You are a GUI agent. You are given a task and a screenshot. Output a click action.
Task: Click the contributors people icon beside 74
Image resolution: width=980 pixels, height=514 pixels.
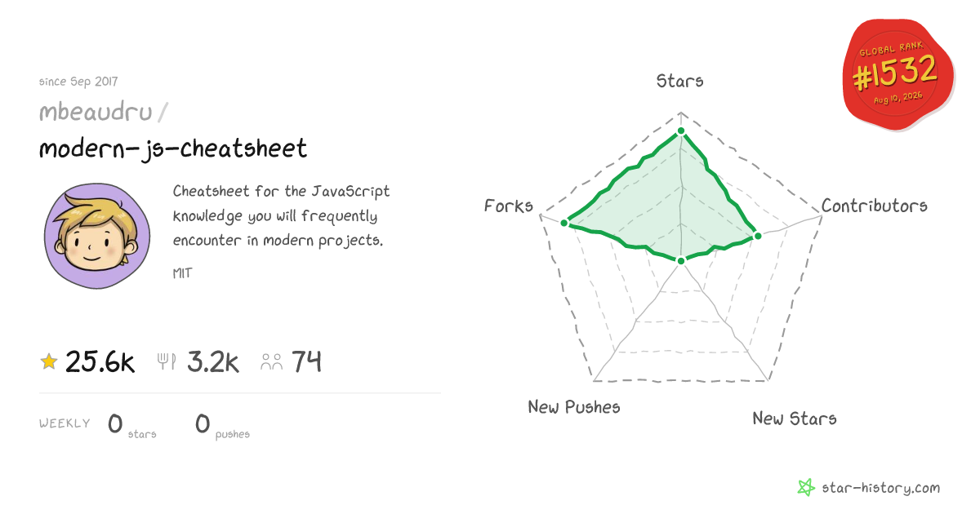(271, 362)
